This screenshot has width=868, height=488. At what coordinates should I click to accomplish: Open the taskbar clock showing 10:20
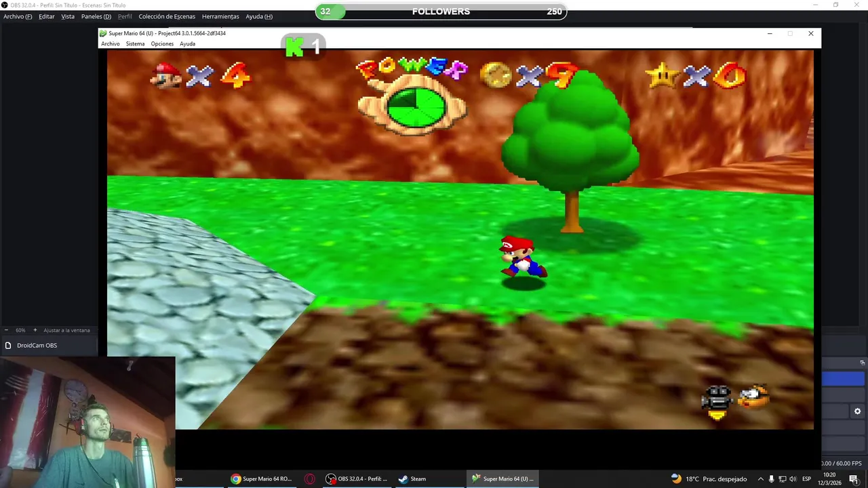pyautogui.click(x=829, y=479)
